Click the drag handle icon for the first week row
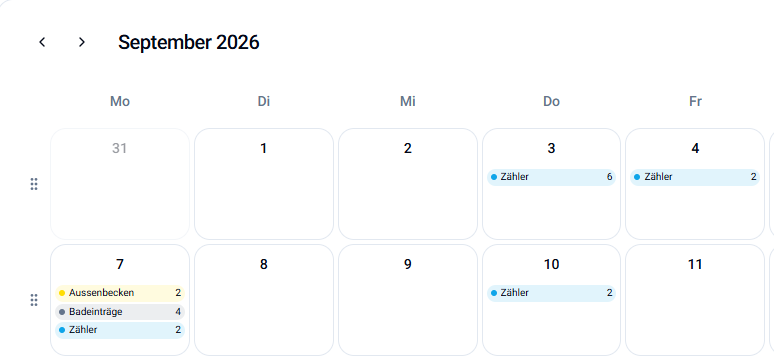774x360 pixels. 34,184
